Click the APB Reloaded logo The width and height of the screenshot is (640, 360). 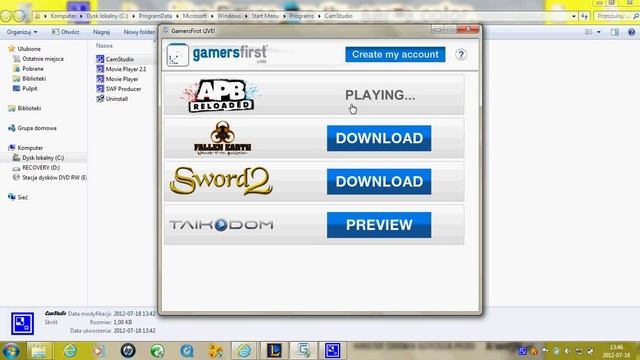(221, 95)
